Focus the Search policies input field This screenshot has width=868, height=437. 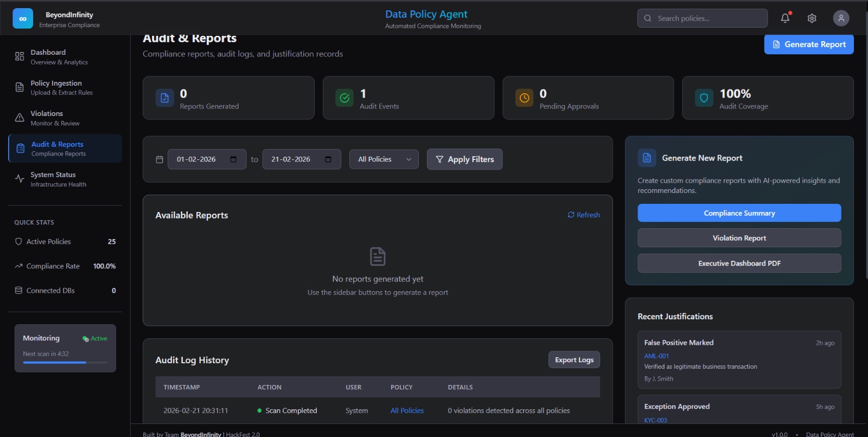click(x=708, y=18)
